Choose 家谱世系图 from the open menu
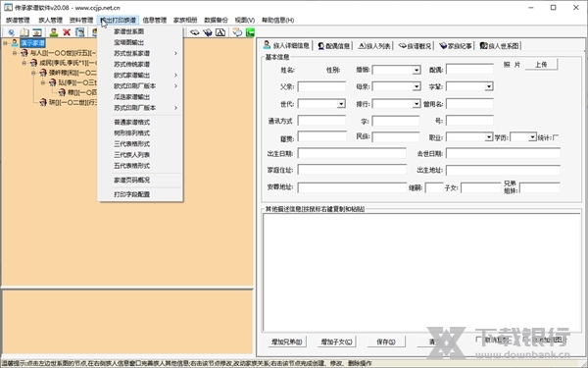The image size is (588, 368). [140, 31]
